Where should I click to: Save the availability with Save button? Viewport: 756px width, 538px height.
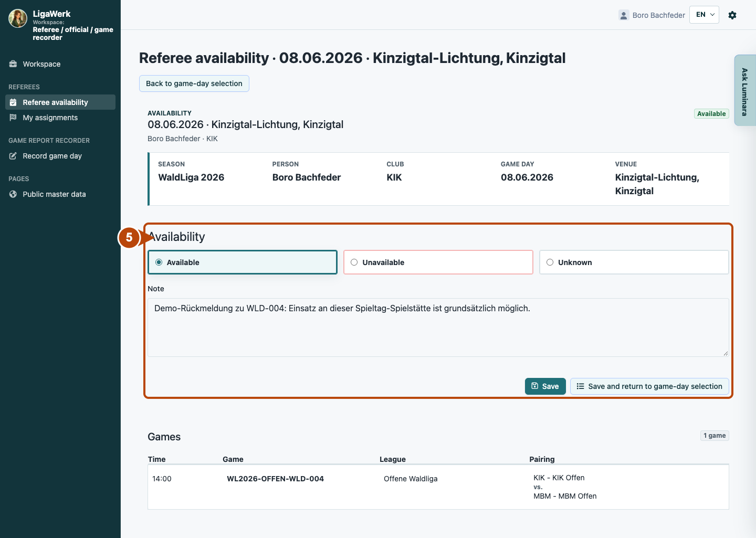545,386
